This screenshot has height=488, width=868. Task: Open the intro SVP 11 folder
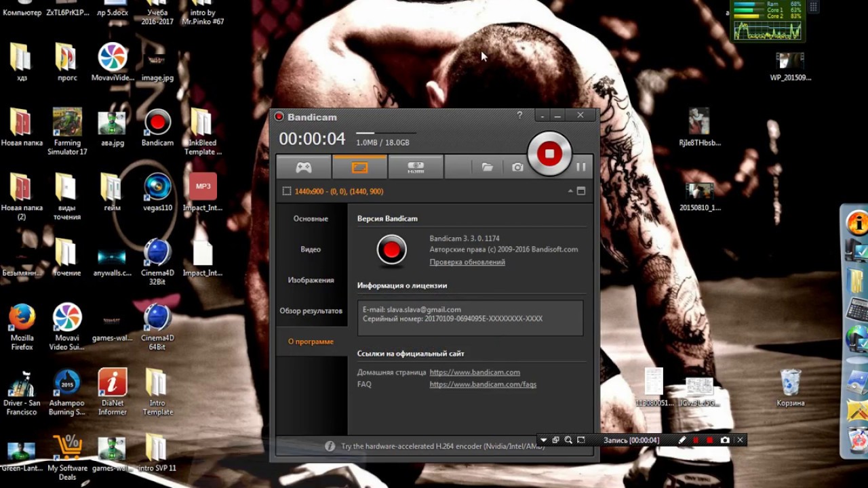point(157,453)
